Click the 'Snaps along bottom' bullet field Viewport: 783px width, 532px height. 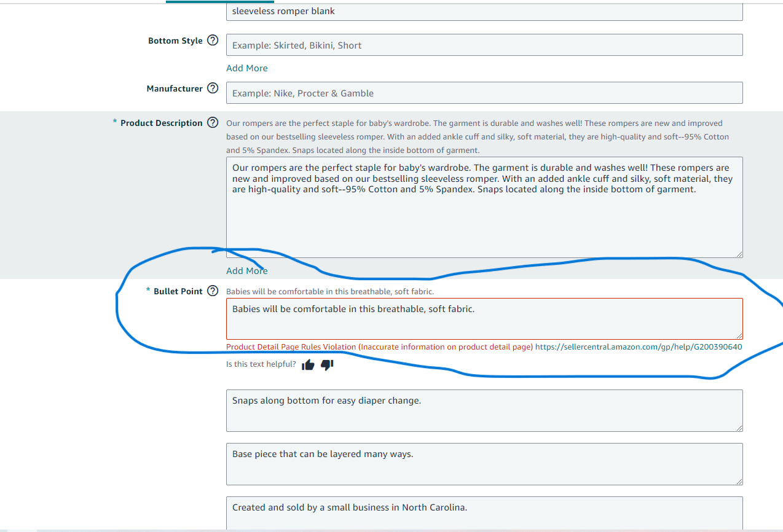[484, 410]
